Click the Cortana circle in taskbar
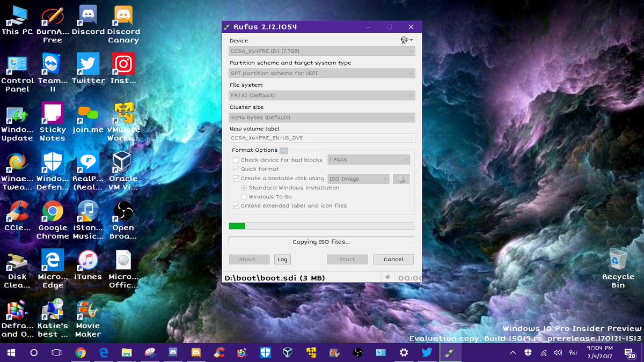This screenshot has width=644, height=362. (33, 352)
